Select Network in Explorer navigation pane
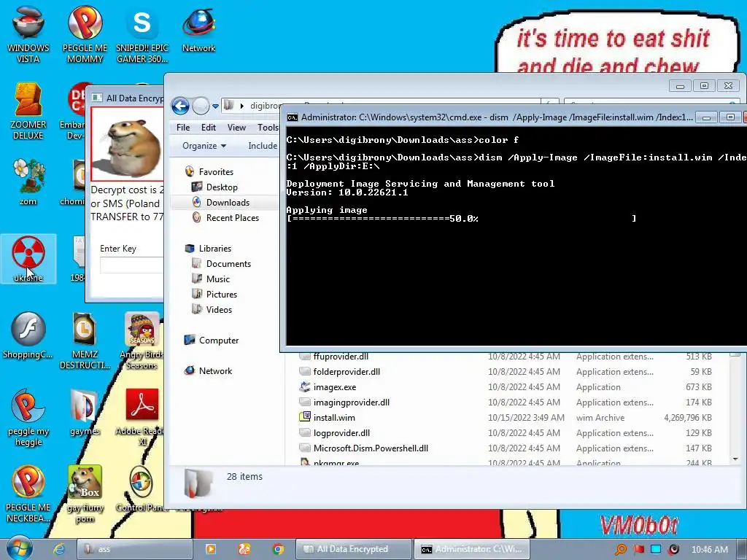 tap(215, 371)
